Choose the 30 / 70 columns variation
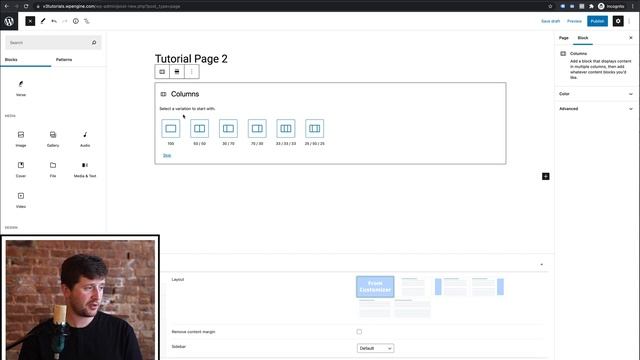This screenshot has height=360, width=640. tap(228, 129)
